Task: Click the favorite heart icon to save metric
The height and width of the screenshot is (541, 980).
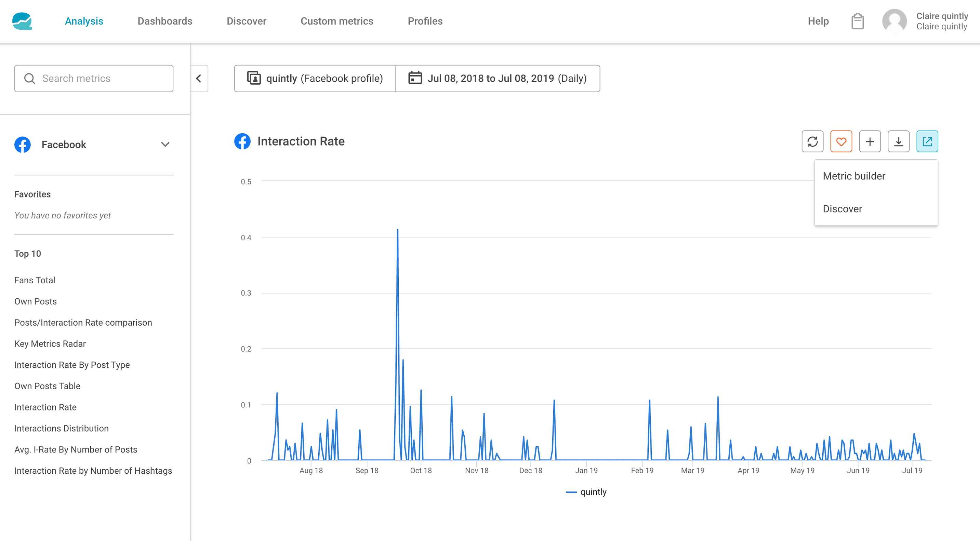Action: click(x=841, y=141)
